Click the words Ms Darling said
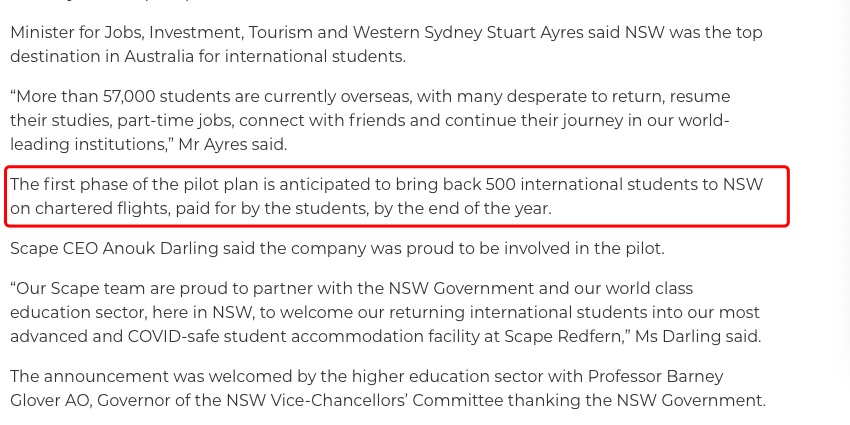 tap(698, 337)
